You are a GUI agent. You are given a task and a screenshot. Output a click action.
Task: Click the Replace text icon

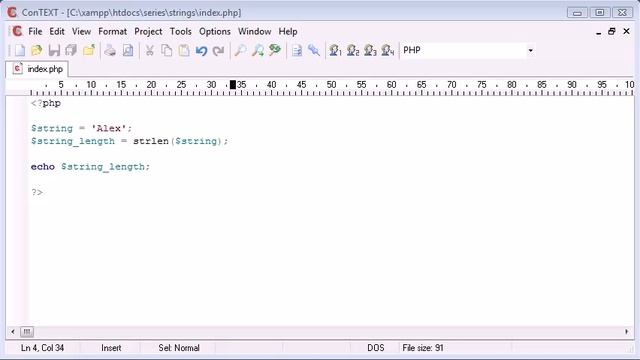tap(275, 50)
